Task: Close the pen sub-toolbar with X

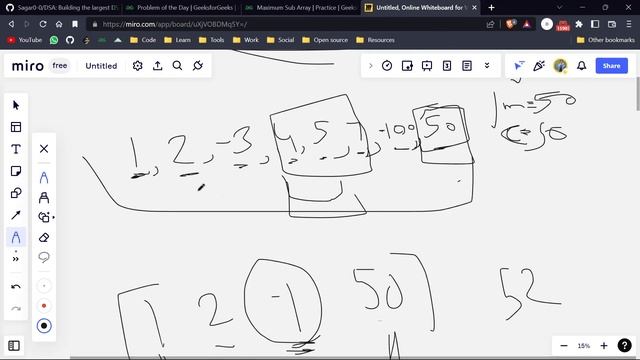Action: (44, 149)
